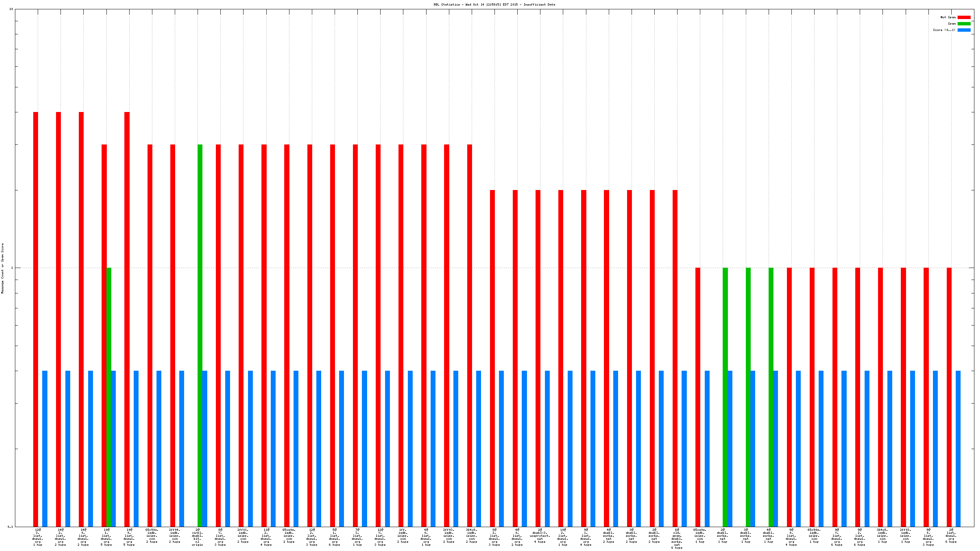
Task: Click the green Spam legend swatch
Action: coord(964,24)
